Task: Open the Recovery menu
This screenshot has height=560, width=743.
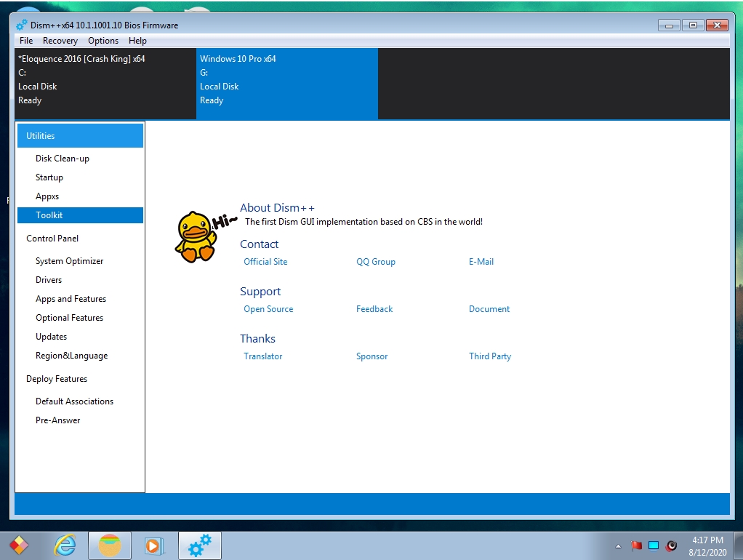Action: tap(60, 41)
